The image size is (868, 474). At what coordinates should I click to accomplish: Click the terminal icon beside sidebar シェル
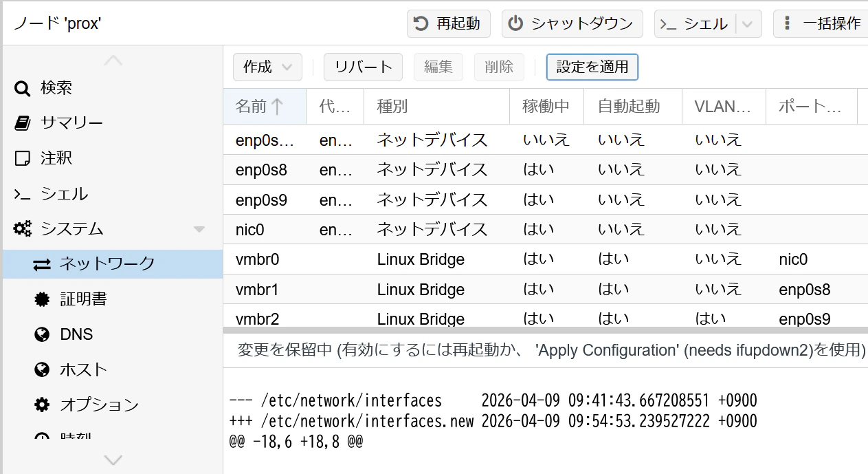point(23,195)
